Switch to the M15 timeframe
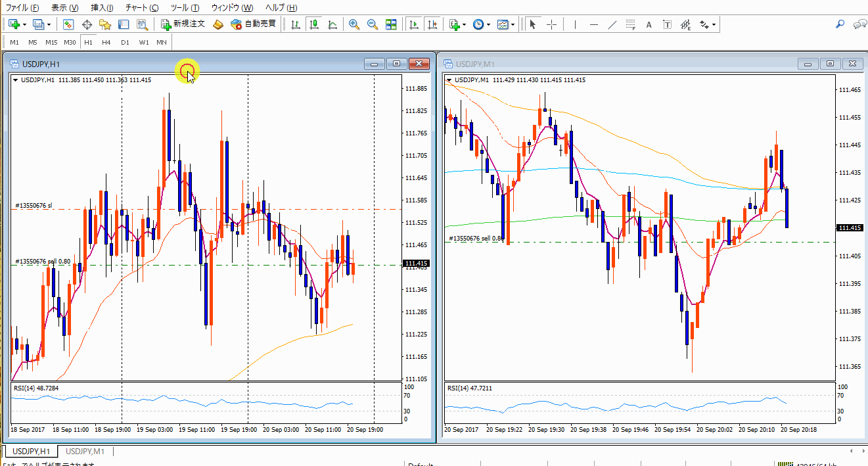The width and height of the screenshot is (868, 466). click(51, 42)
